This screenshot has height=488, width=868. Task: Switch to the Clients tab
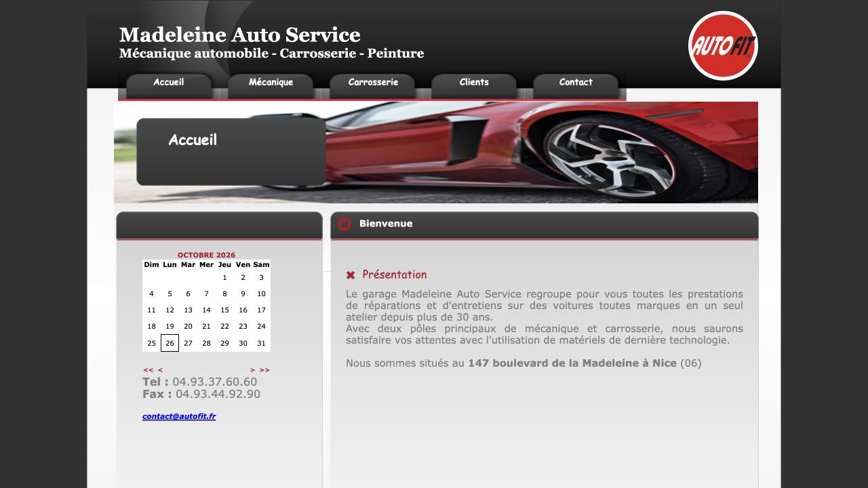point(474,86)
